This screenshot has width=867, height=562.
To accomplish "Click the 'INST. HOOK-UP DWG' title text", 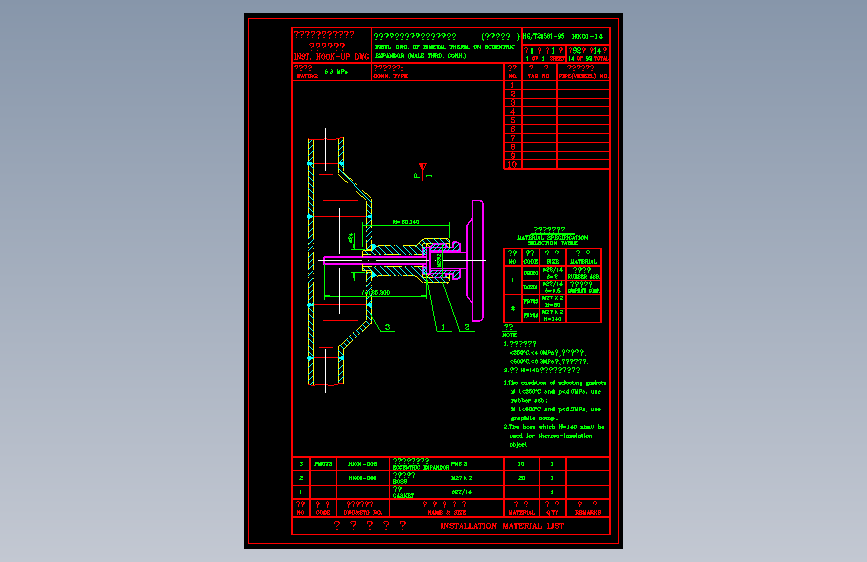I will [x=331, y=56].
